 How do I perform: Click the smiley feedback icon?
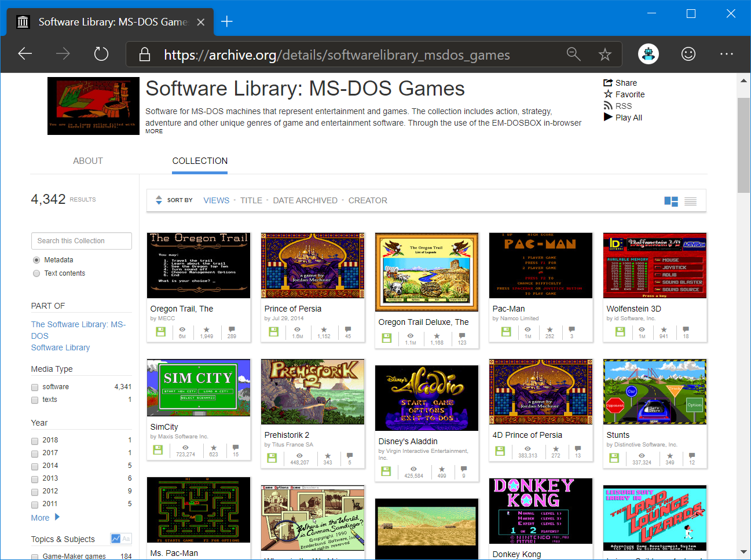click(x=688, y=54)
